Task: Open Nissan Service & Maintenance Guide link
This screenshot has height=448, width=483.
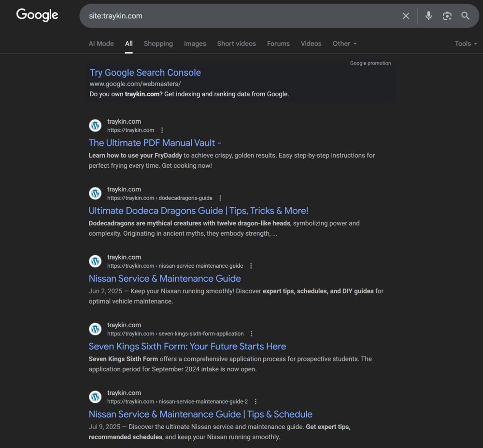Action: (x=165, y=278)
